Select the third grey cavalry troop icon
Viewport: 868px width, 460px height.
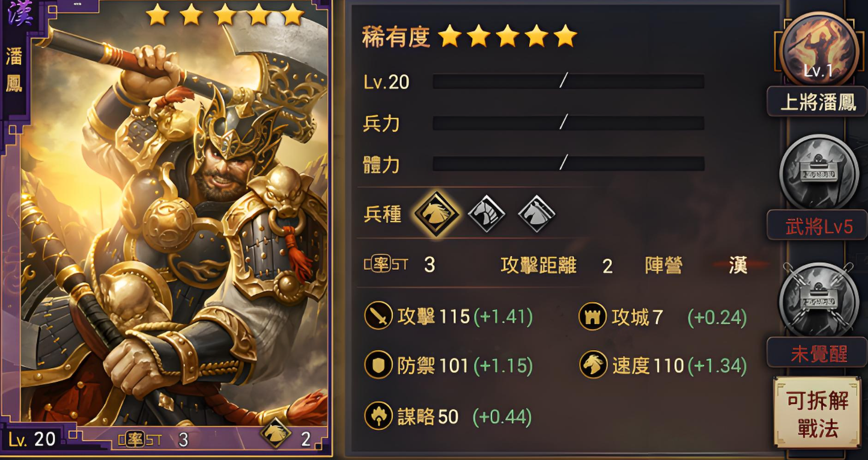pos(537,213)
